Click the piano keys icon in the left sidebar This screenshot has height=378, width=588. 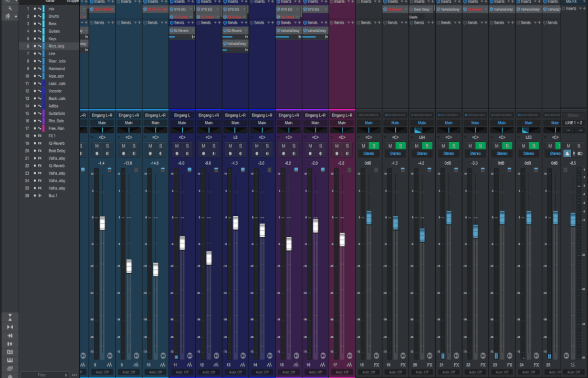coord(10,360)
